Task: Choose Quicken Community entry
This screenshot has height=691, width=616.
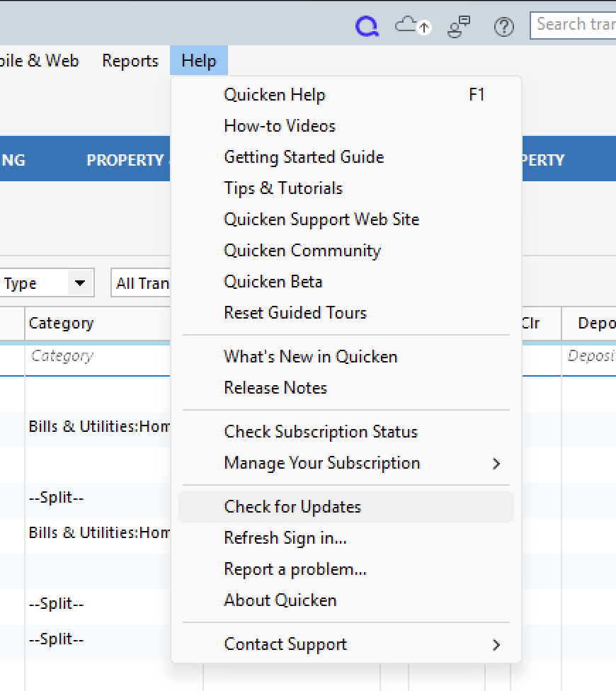Action: (x=346, y=251)
